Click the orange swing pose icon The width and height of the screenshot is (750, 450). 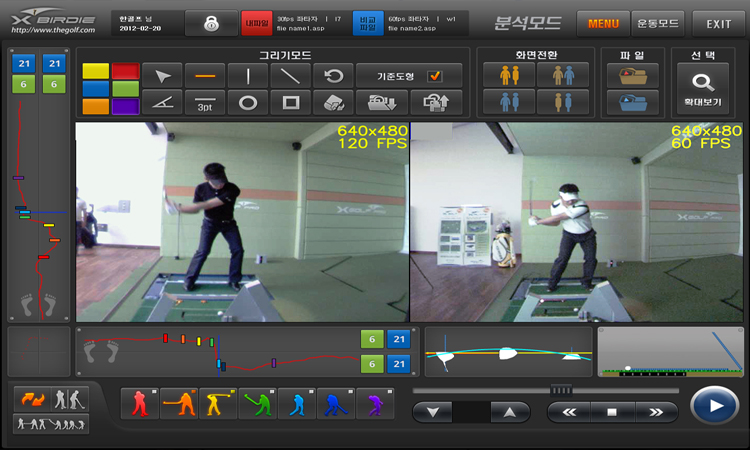point(179,404)
